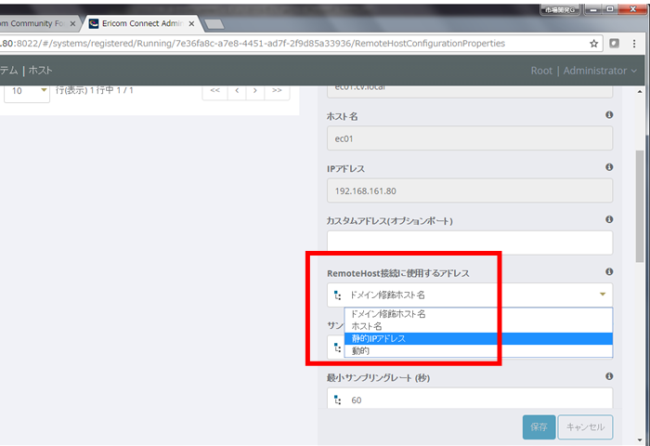
Task: Click info icon beside 最小サンプリングレート
Action: 609,376
